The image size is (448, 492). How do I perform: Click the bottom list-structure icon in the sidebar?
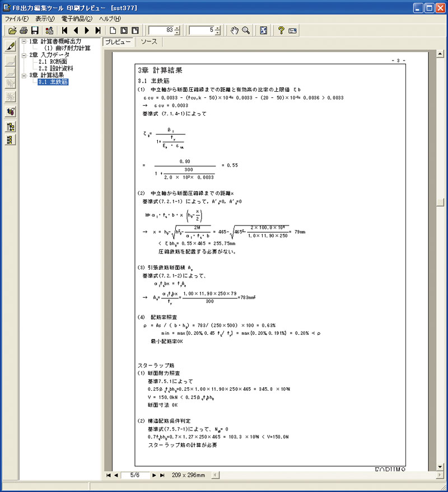click(x=11, y=139)
